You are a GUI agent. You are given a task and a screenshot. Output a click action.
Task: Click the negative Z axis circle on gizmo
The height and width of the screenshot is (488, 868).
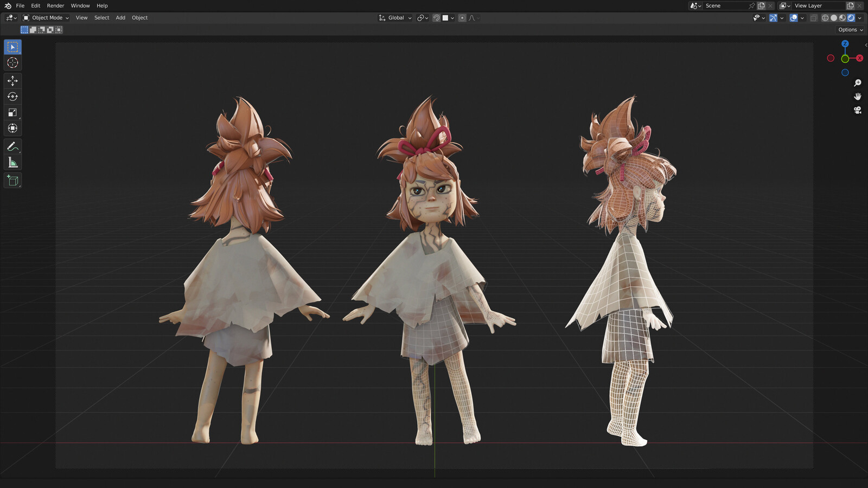click(845, 73)
